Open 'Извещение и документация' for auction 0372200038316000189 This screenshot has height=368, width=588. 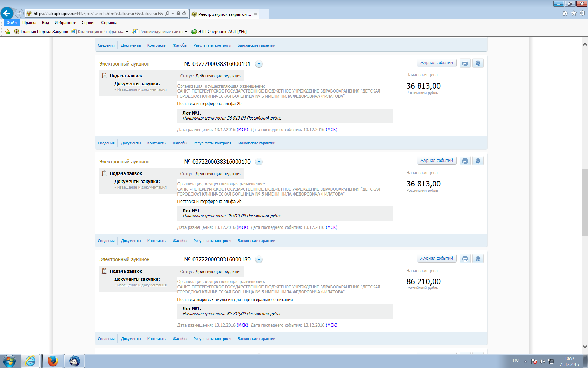pos(142,285)
